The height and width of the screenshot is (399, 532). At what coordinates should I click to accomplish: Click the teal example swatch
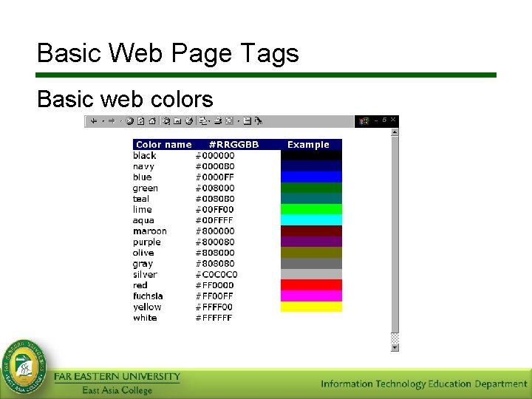(x=311, y=199)
